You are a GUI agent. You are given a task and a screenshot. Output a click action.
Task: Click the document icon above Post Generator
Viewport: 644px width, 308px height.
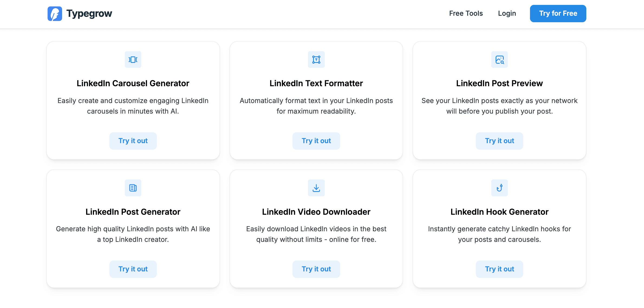[x=133, y=188]
